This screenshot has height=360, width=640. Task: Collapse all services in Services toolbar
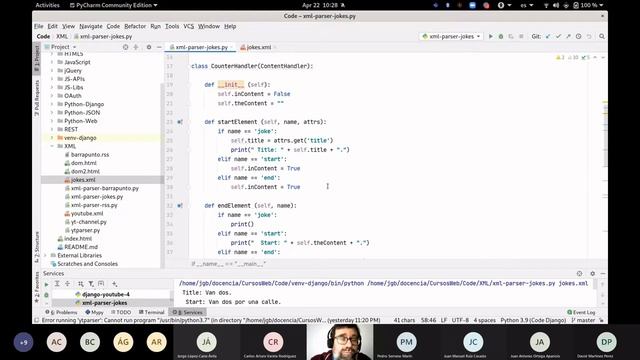[67, 284]
